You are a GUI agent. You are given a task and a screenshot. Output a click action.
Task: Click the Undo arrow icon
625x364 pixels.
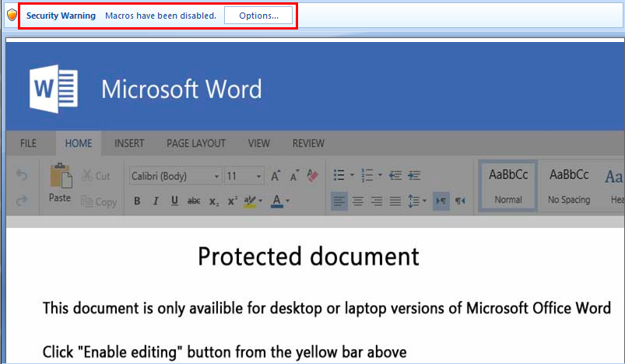tap(22, 175)
